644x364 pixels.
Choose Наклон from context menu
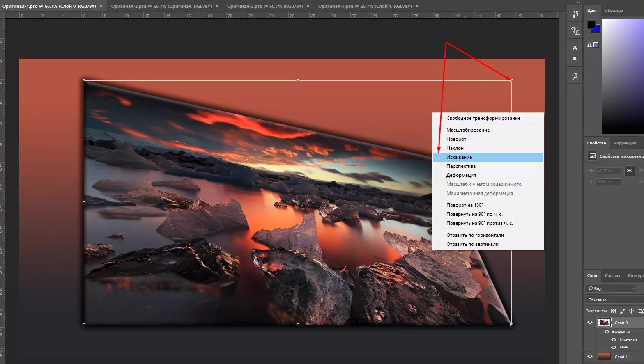pyautogui.click(x=488, y=148)
